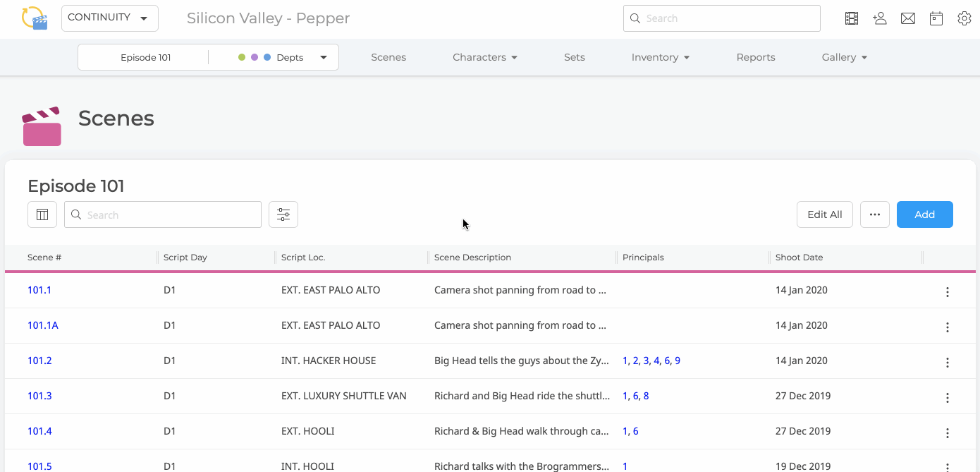Open scene 101.5 link
Screen dimensions: 980x472
click(39, 466)
